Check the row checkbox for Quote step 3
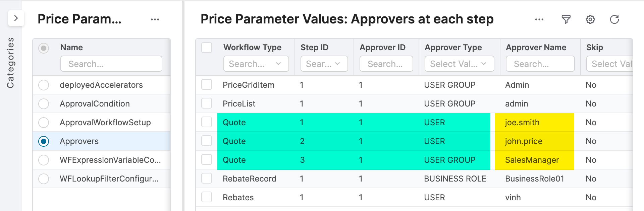 pyautogui.click(x=207, y=160)
